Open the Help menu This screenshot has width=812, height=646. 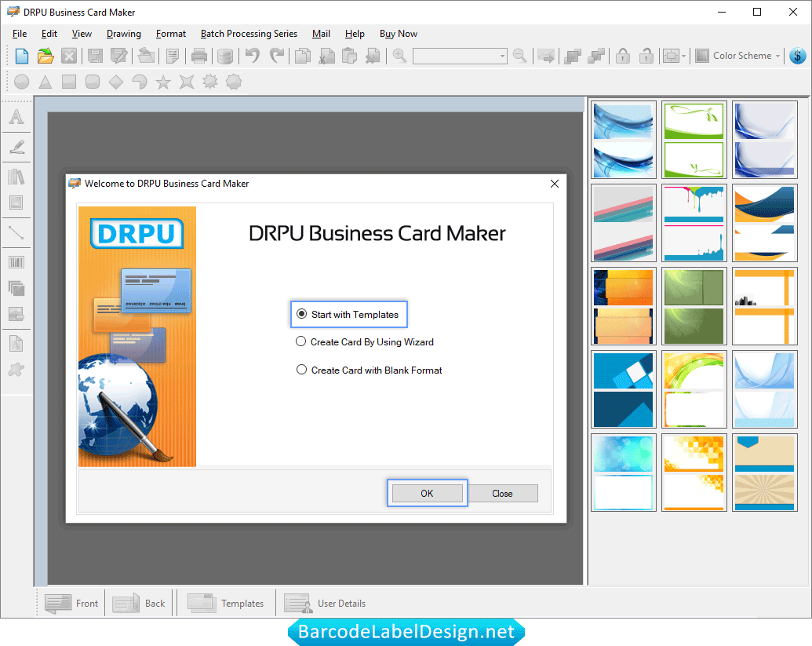tap(355, 34)
